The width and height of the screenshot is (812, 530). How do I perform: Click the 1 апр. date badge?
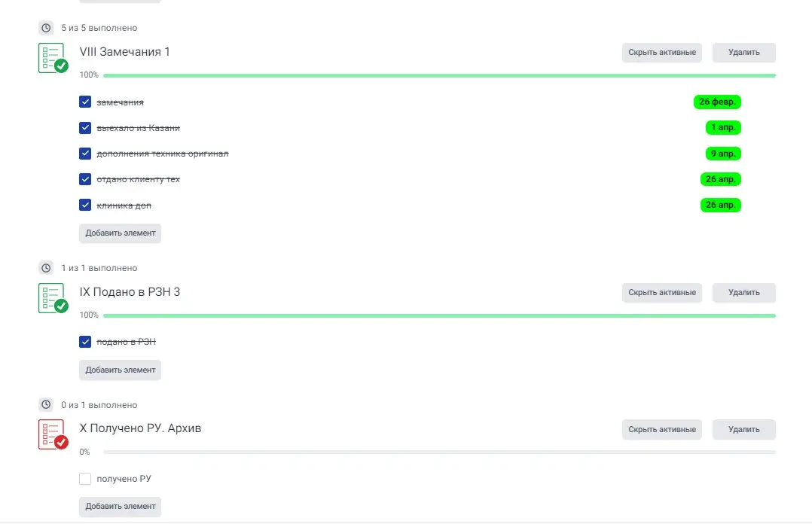click(722, 127)
